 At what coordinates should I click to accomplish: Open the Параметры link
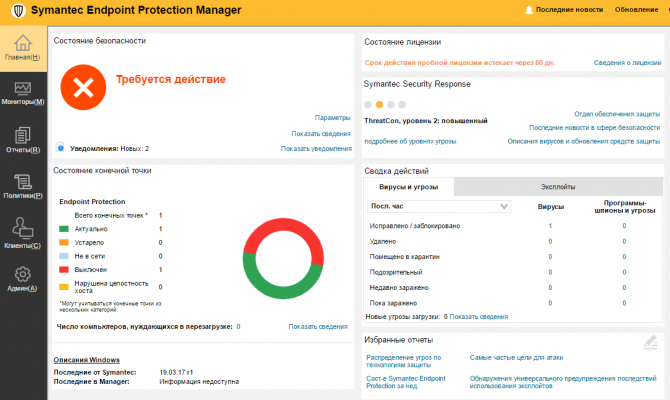tap(333, 117)
